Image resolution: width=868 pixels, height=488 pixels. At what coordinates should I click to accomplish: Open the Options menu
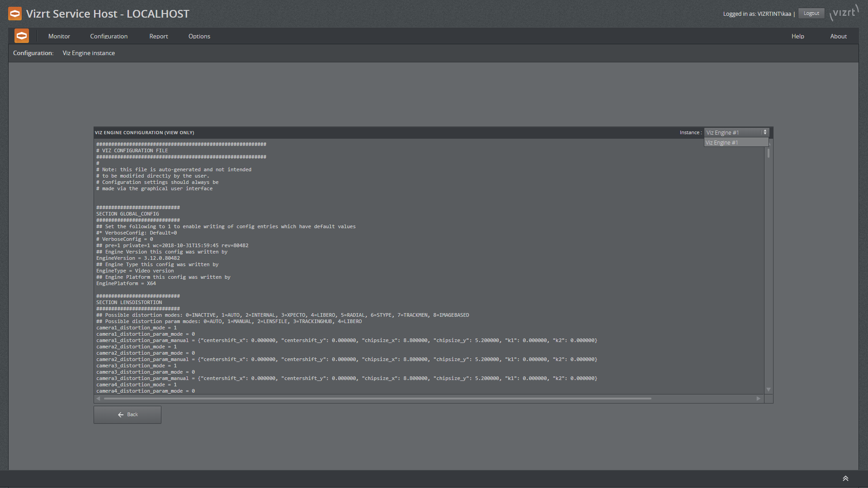[199, 36]
